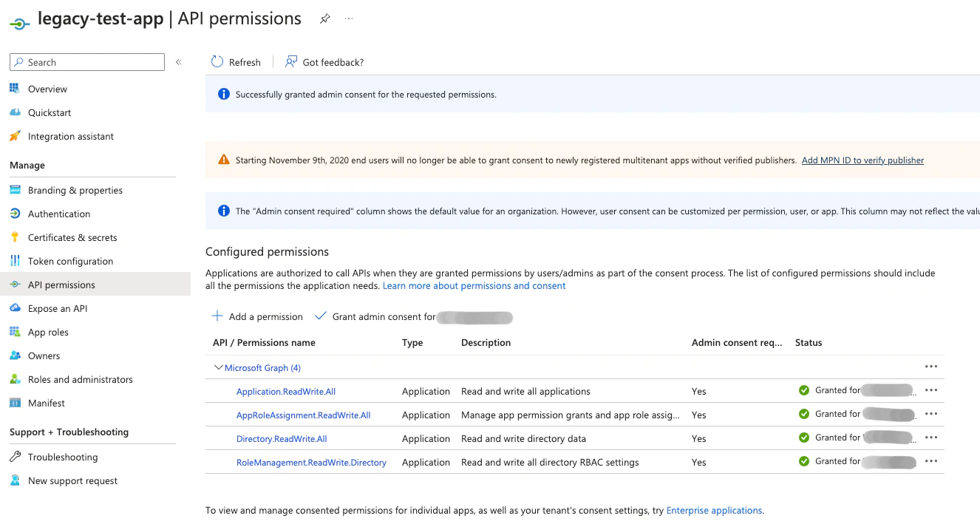Open the AppRoleAssignment.ReadWrite.All permission

coord(303,415)
